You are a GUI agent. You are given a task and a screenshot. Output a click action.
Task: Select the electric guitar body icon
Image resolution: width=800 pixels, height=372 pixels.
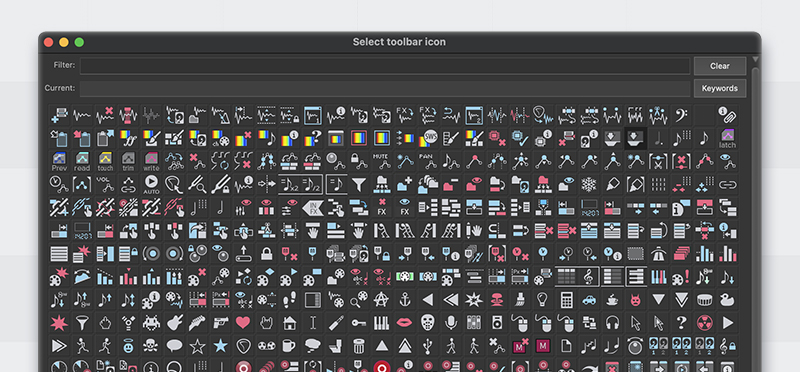[174, 323]
